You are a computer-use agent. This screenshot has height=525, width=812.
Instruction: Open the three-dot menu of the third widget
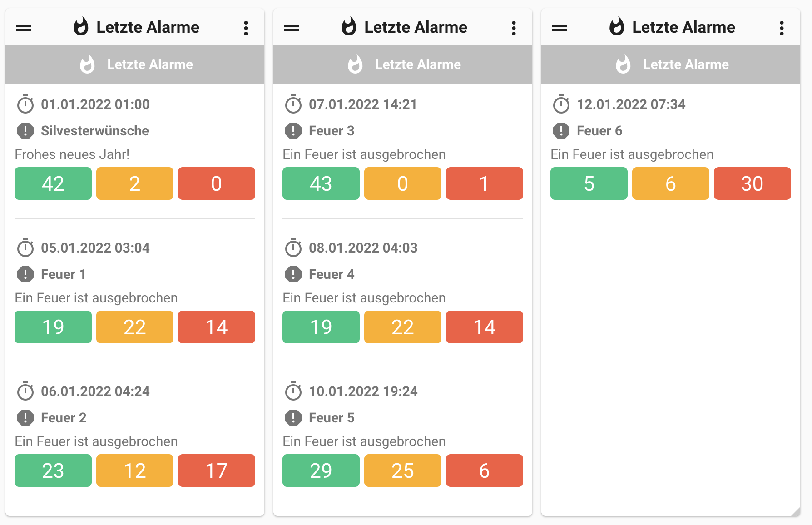(x=782, y=28)
